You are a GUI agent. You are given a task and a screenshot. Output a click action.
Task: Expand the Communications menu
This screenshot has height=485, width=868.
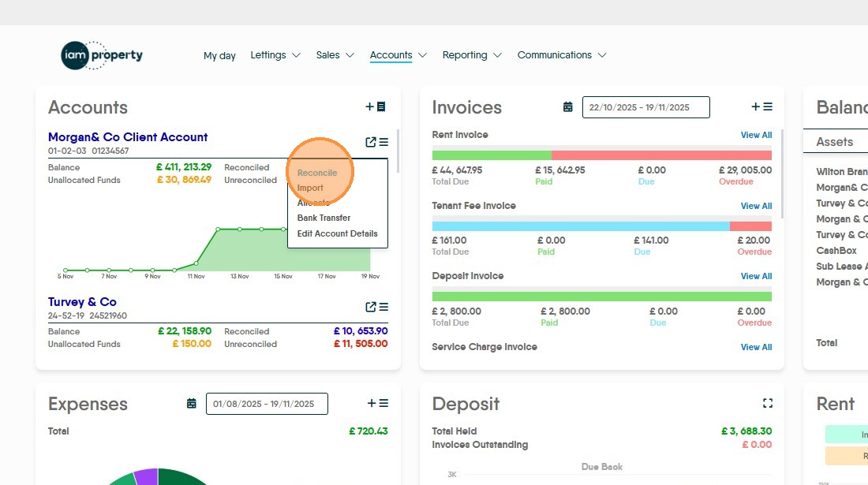[562, 55]
